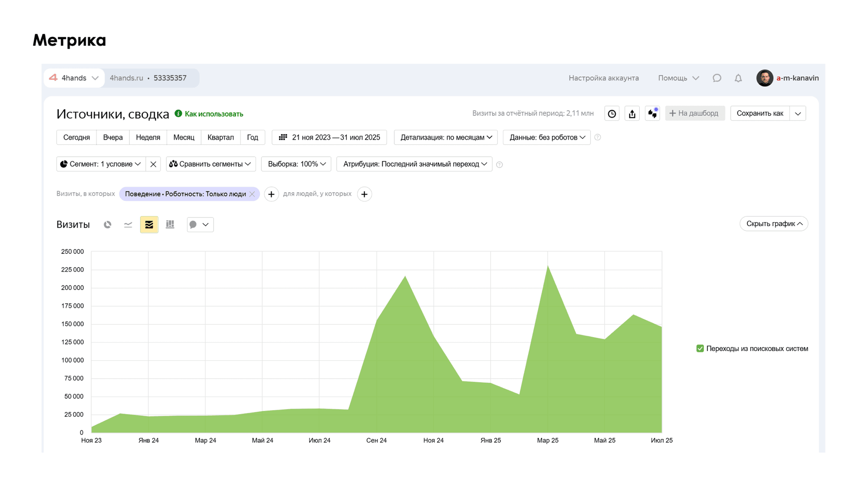Select the Неделя period tab
This screenshot has width=868, height=486.
(148, 138)
